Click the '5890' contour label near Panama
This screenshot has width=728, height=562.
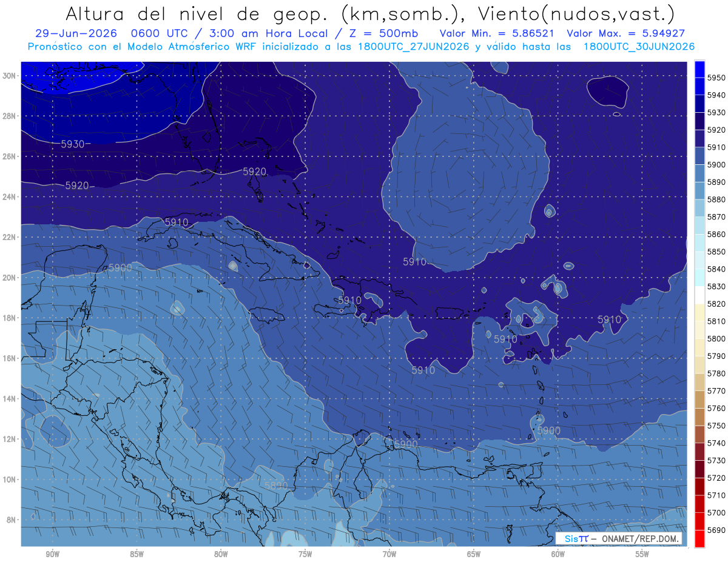(x=276, y=486)
